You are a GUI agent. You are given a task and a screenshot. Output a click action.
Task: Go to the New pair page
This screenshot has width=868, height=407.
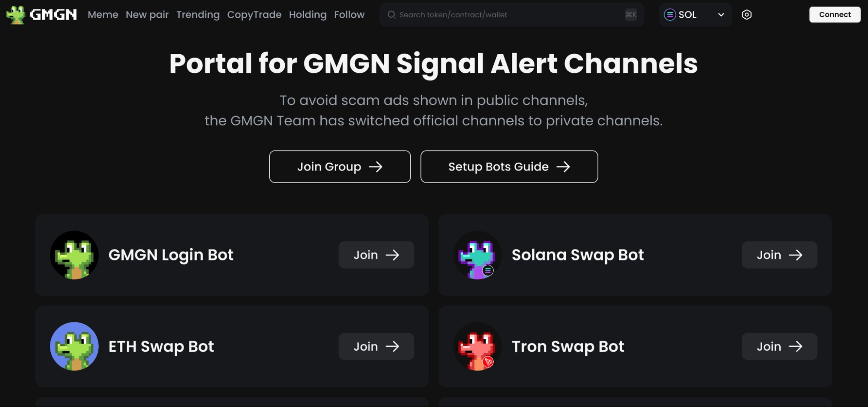(147, 15)
